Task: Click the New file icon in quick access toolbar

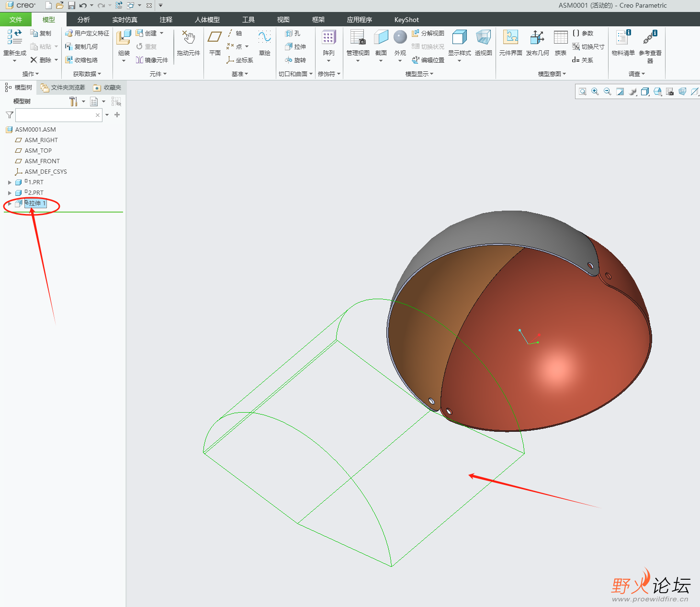Action: pos(48,5)
